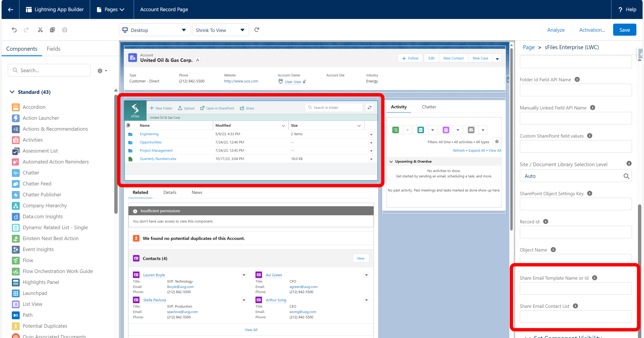Open the Details tab
The height and width of the screenshot is (338, 644).
[x=170, y=192]
